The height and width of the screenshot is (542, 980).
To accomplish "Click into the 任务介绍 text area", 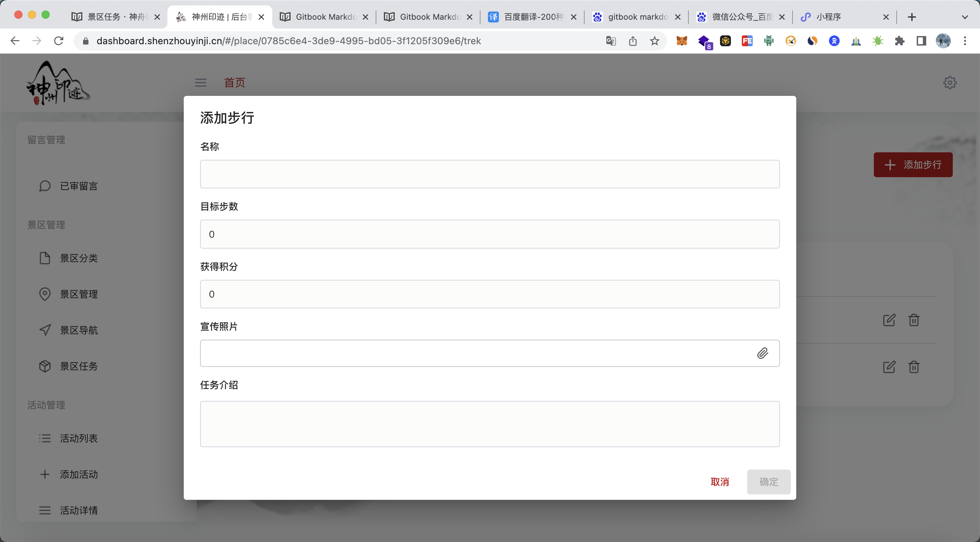I will (490, 424).
